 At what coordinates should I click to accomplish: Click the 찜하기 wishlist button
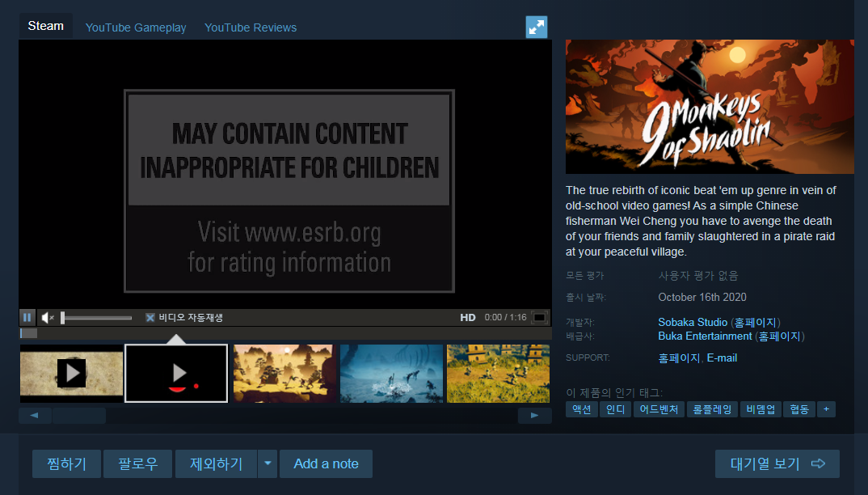(x=66, y=463)
